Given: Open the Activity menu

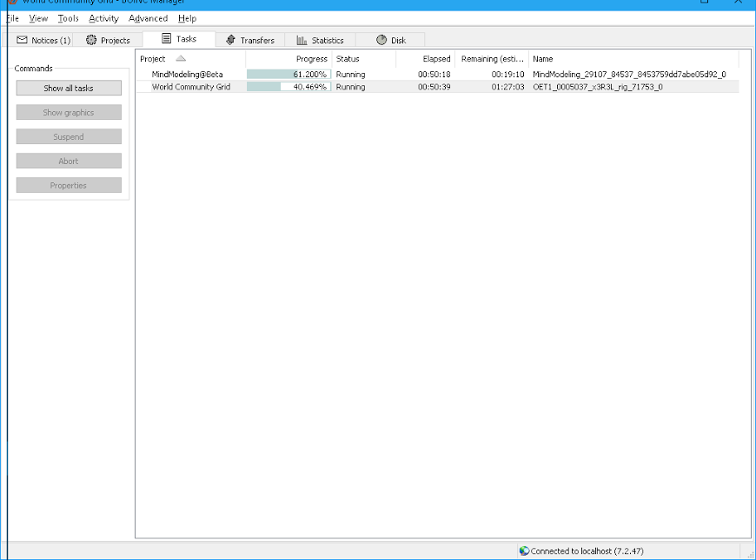Looking at the screenshot, I should [103, 18].
